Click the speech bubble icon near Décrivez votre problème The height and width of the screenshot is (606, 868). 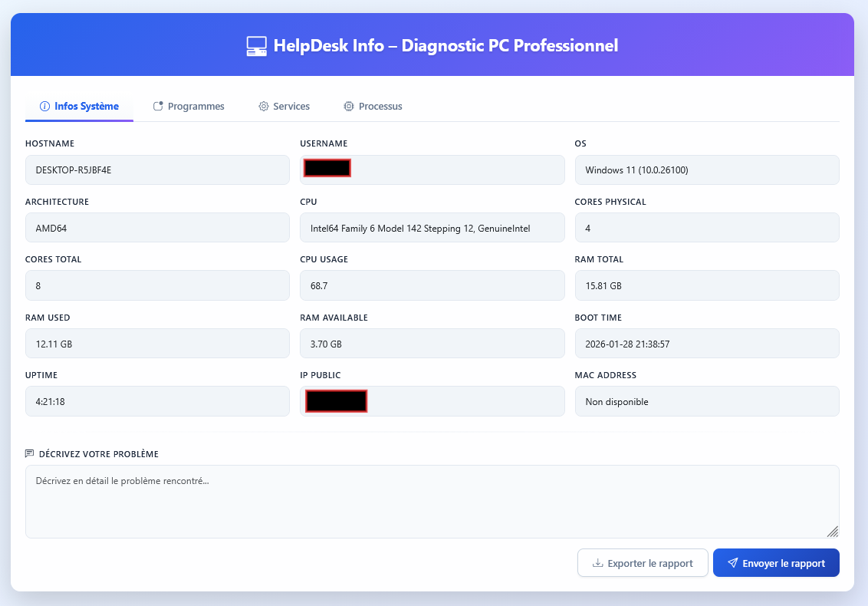(x=30, y=453)
